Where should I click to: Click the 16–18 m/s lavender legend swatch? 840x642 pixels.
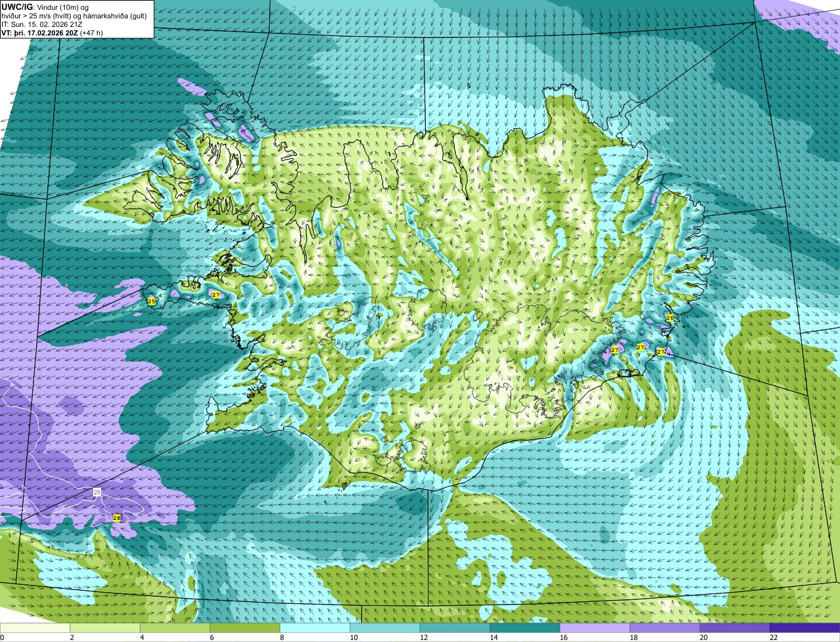[x=595, y=628]
